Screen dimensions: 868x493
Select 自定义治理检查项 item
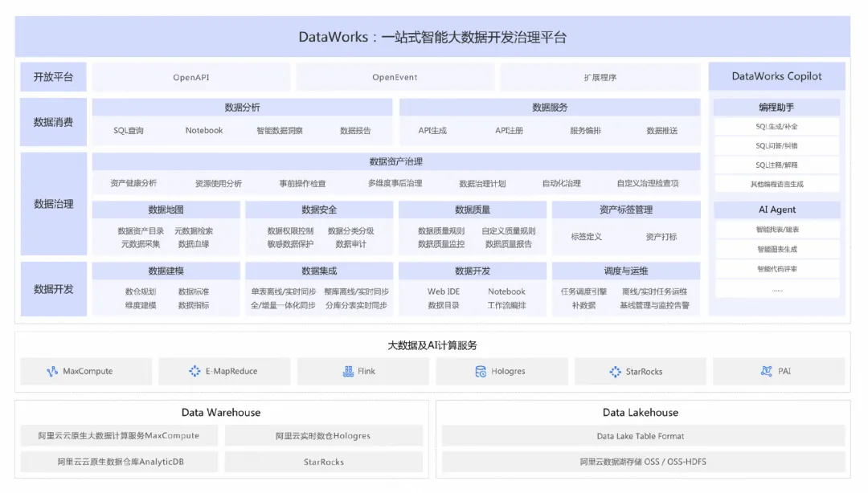pyautogui.click(x=648, y=183)
